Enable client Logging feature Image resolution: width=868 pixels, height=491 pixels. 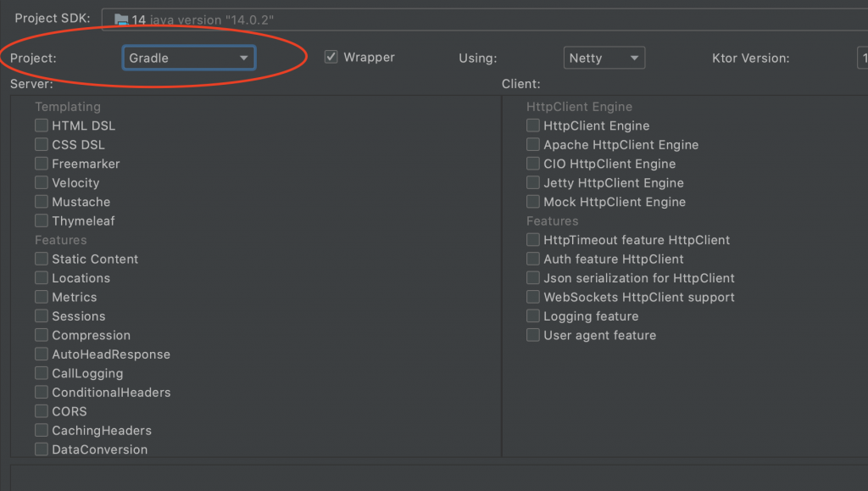(533, 316)
